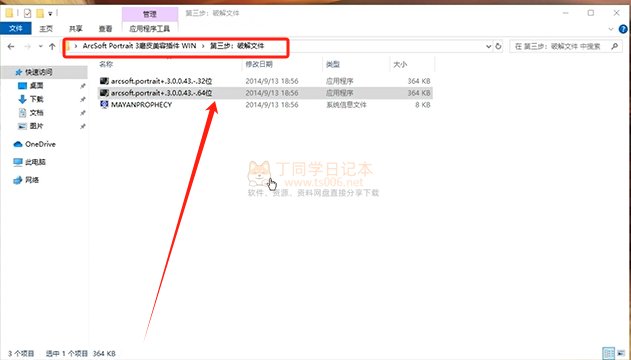
Task: Click the 管理 contextual tab header
Action: (150, 14)
